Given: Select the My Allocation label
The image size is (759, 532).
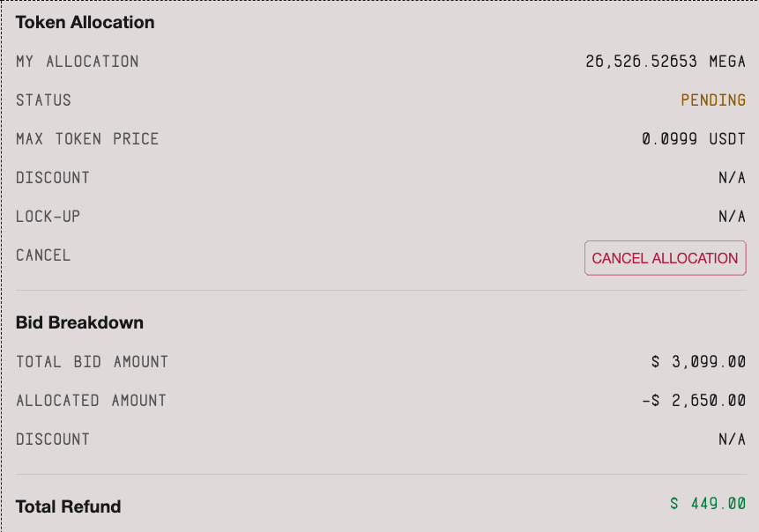Looking at the screenshot, I should (78, 62).
